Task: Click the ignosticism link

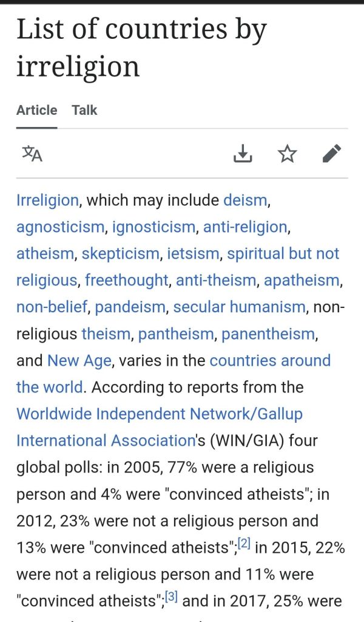Action: tap(154, 227)
